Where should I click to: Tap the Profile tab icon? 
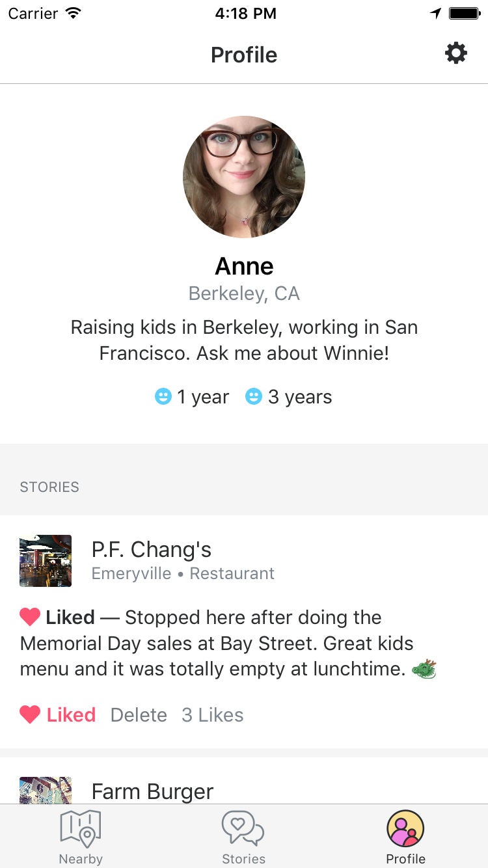(x=405, y=829)
